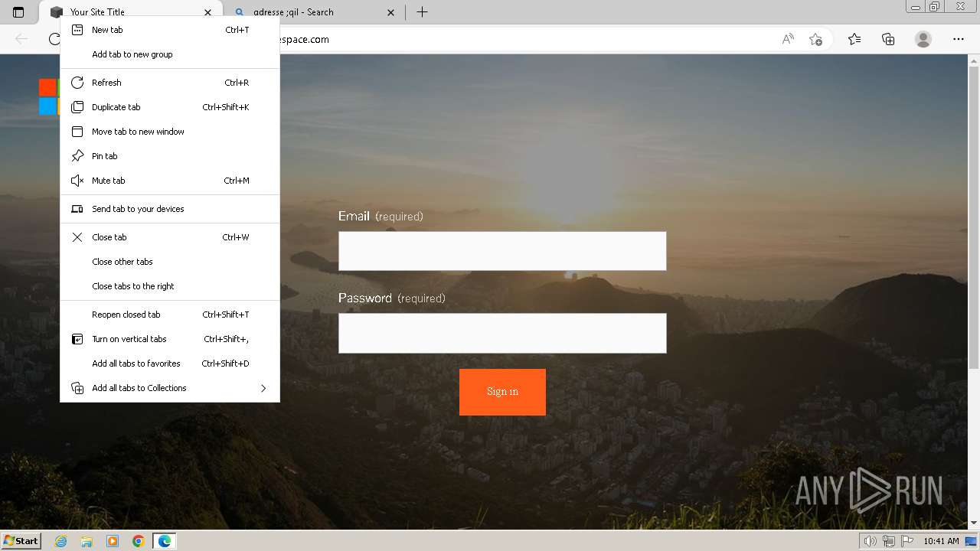Launch Internet Explorer from taskbar
This screenshot has width=980, height=551.
[x=60, y=541]
